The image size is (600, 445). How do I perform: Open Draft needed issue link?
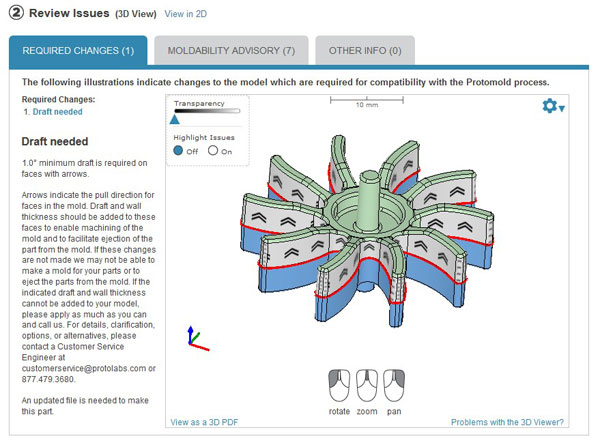[57, 112]
